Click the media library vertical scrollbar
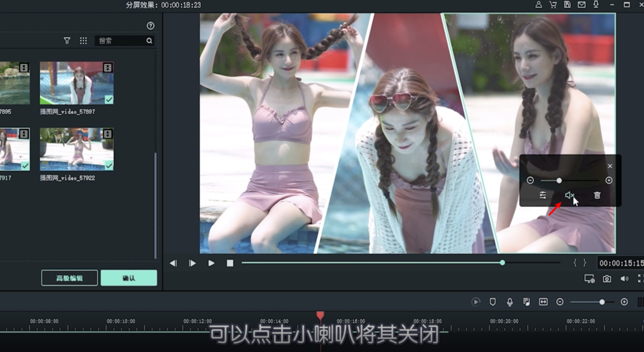The height and width of the screenshot is (352, 644). pyautogui.click(x=155, y=206)
